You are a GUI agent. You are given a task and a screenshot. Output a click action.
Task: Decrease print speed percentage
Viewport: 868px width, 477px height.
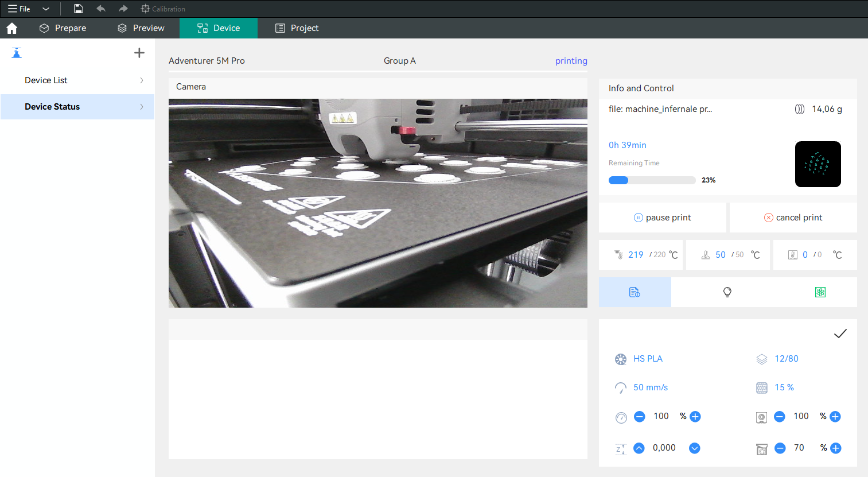(x=640, y=417)
